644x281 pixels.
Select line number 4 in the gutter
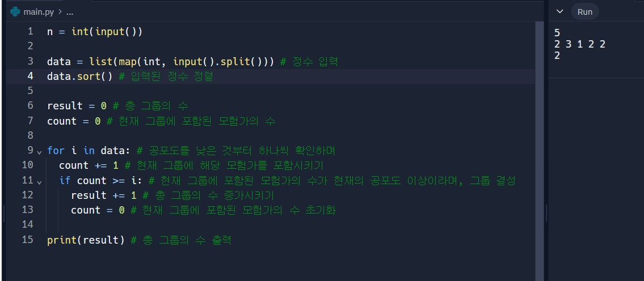point(31,76)
